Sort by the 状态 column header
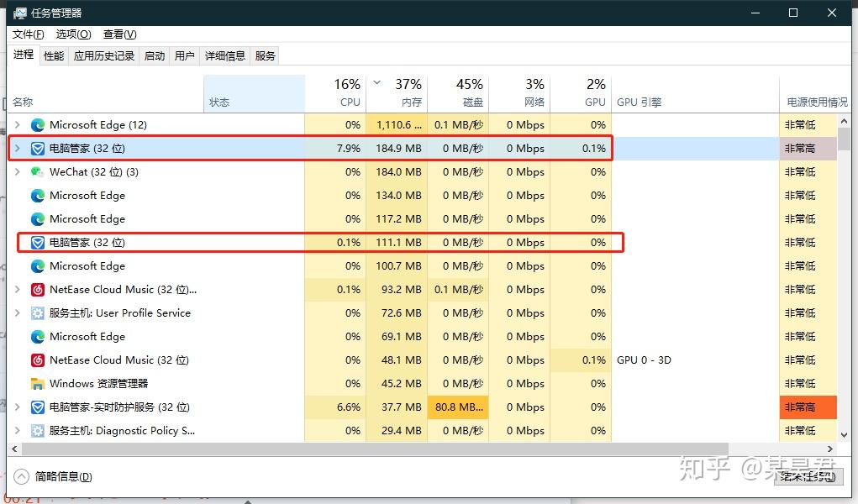Viewport: 858px width, 504px height. 254,94
